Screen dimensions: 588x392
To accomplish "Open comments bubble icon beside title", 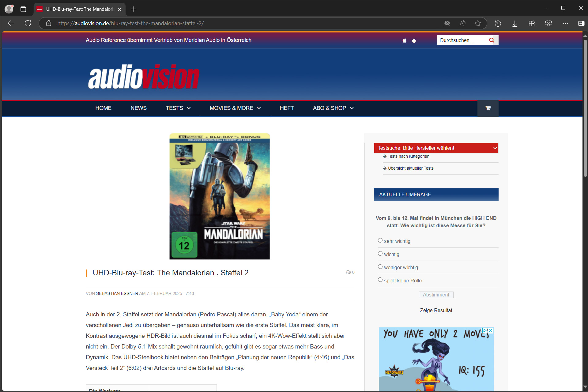I will point(349,272).
